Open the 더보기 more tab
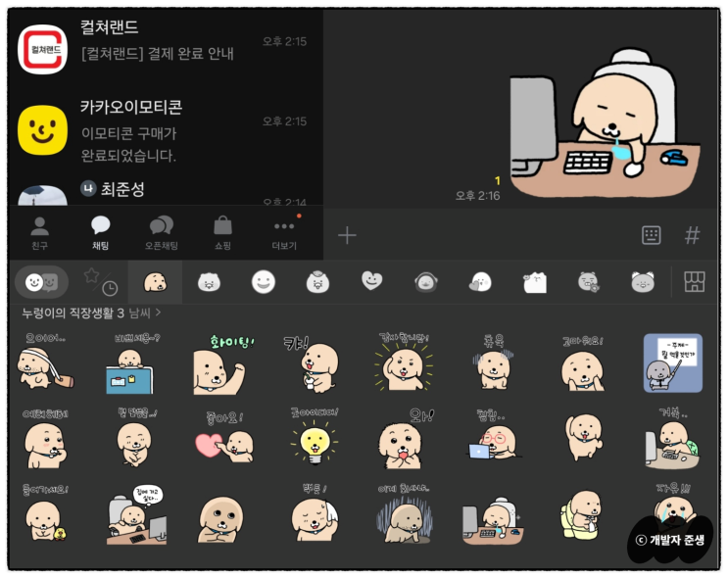Viewport: 728px width, 578px height. 284,233
